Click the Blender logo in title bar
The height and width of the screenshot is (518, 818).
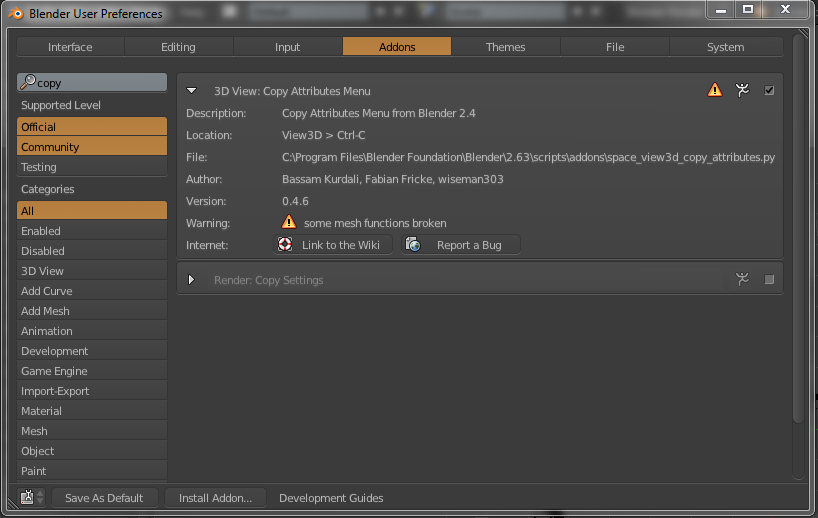point(16,14)
